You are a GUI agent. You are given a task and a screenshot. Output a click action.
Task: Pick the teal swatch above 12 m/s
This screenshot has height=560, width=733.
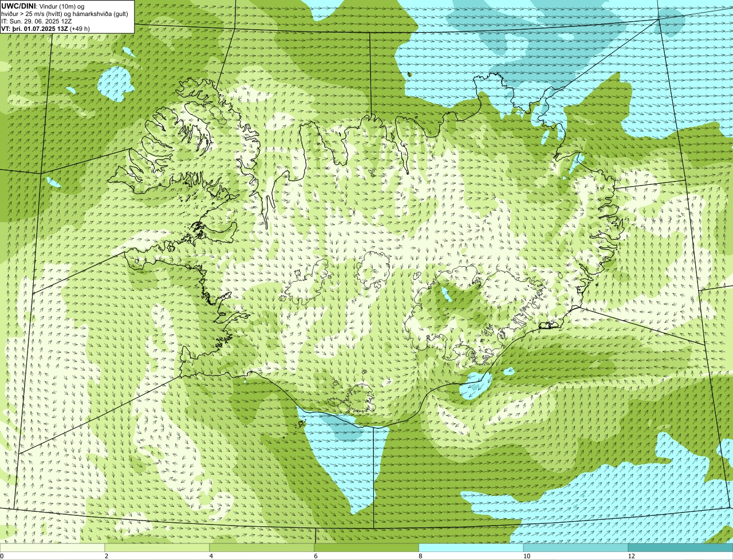point(680,547)
